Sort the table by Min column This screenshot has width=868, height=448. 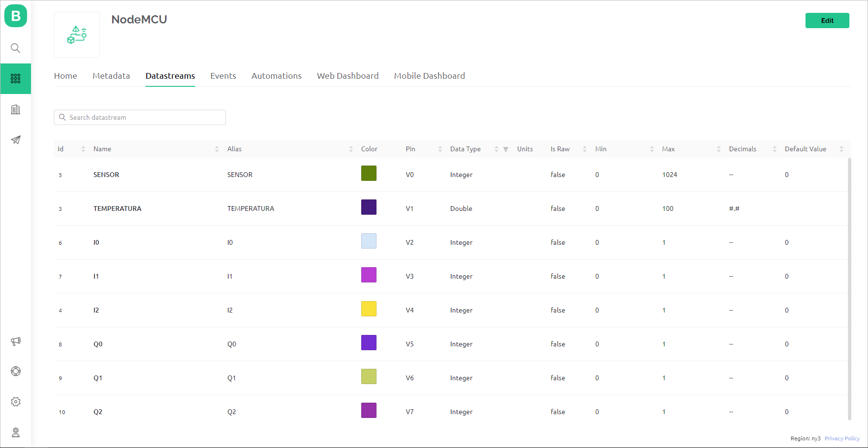click(x=652, y=149)
